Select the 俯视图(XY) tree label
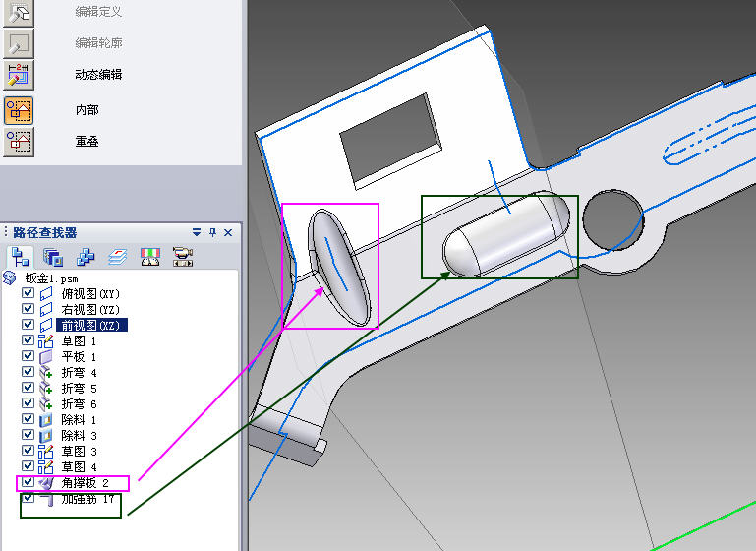 coord(90,293)
